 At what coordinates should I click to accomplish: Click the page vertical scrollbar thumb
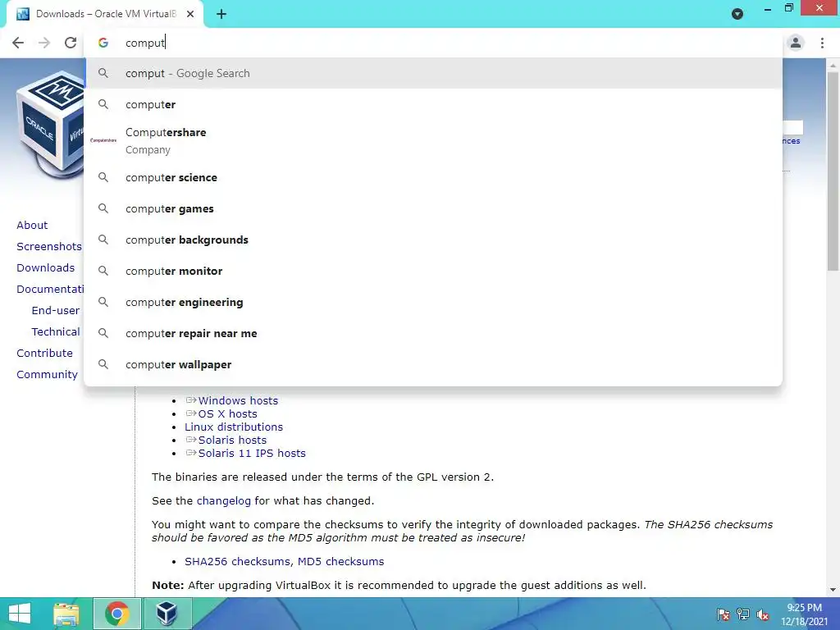(x=833, y=171)
